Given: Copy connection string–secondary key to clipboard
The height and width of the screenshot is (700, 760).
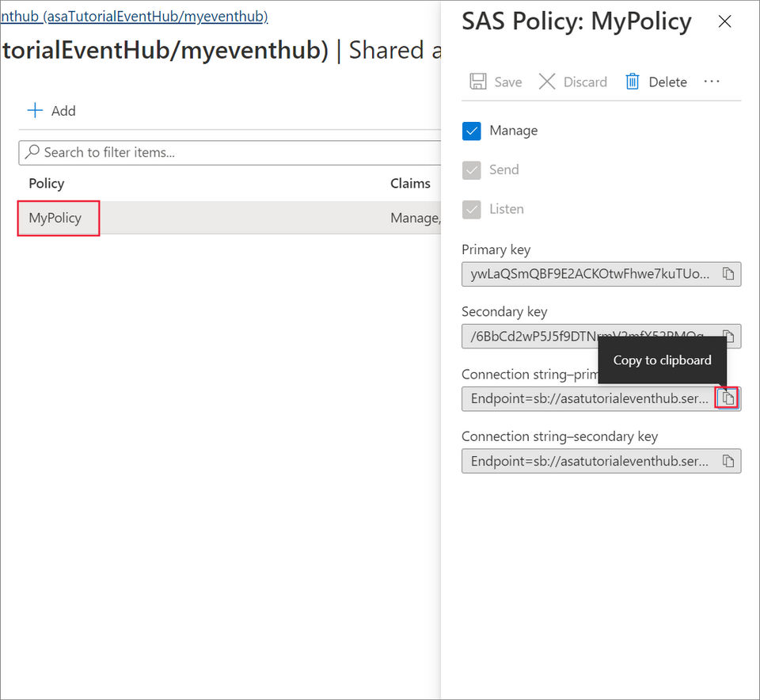Looking at the screenshot, I should tap(728, 461).
